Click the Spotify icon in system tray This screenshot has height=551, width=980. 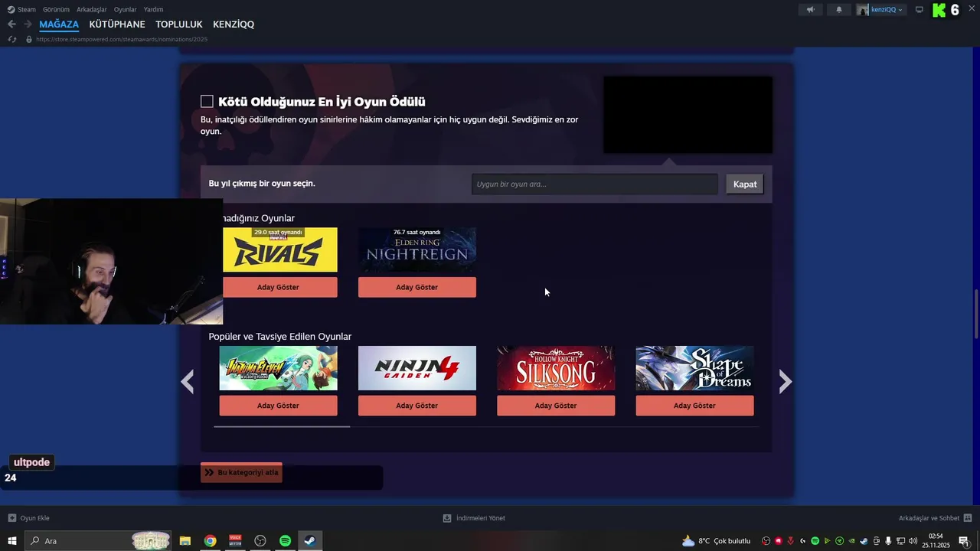coord(815,541)
